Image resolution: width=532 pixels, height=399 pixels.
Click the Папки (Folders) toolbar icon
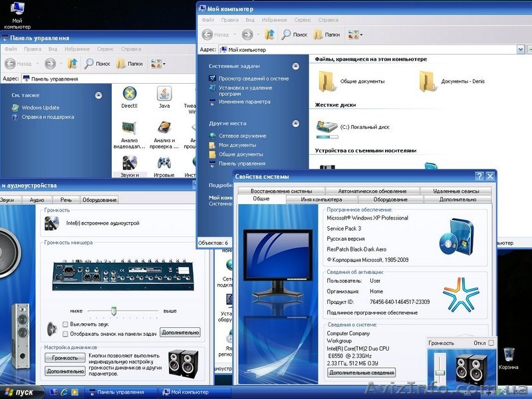tap(325, 35)
